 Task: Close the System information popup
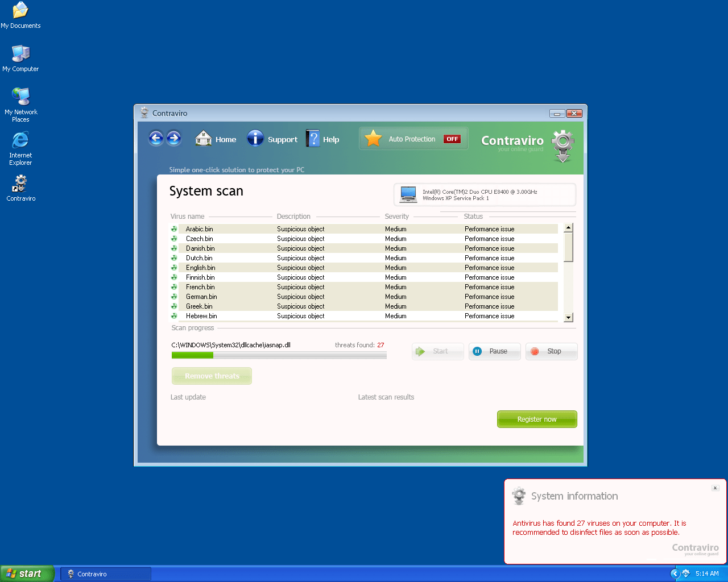pos(715,488)
